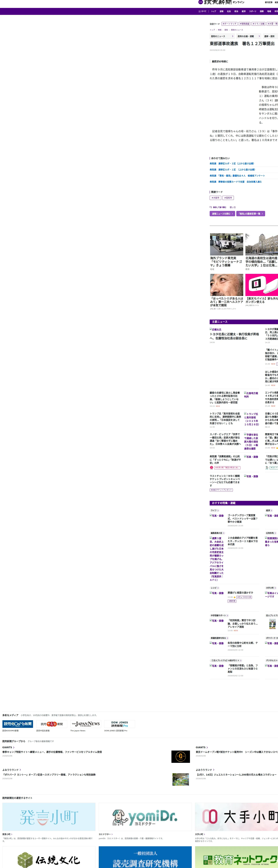Open 野村証券元社員 arson trial headline
278x868 pixels.
(x=225, y=398)
